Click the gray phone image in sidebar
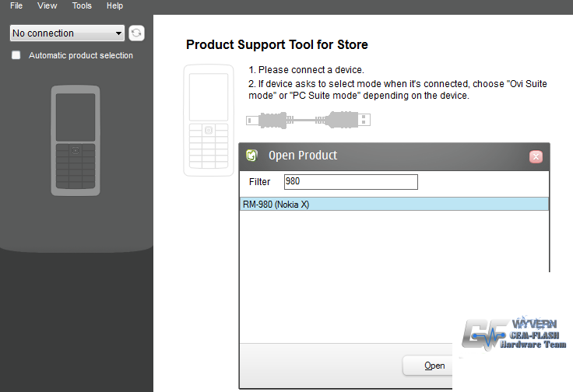Viewport: 573px width, 392px height. pyautogui.click(x=76, y=141)
